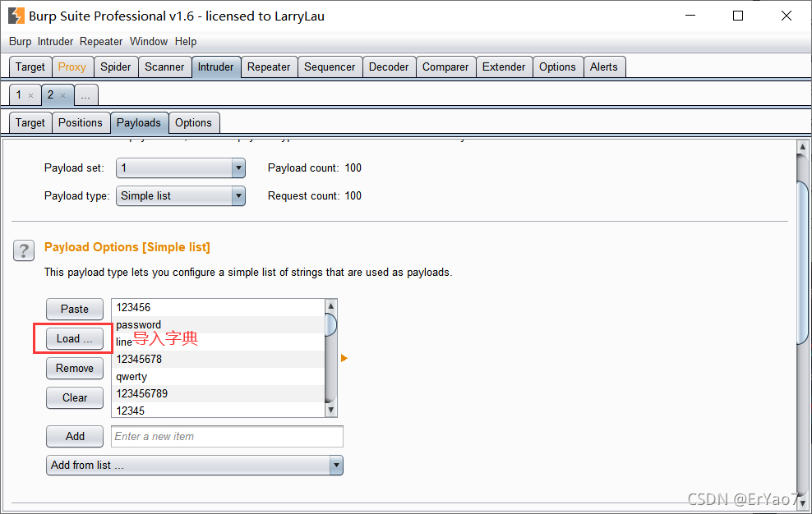The image size is (812, 514).
Task: Open the Window menu
Action: pos(149,41)
